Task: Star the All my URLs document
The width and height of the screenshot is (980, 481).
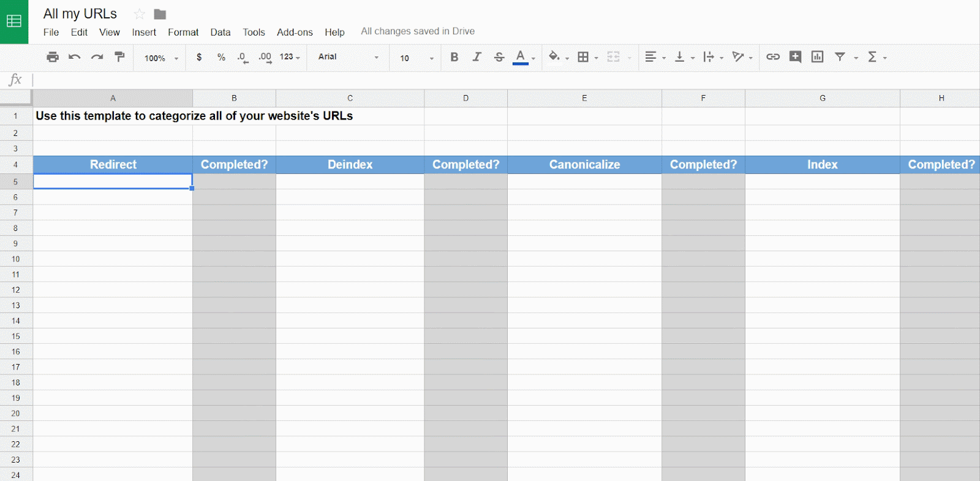Action: 140,14
